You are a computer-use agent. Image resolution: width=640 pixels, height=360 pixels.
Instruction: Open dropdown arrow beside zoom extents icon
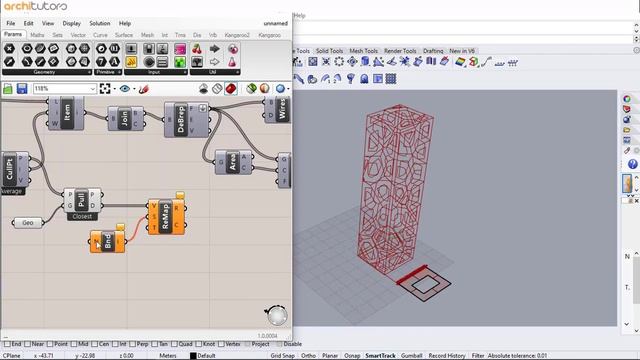click(115, 89)
